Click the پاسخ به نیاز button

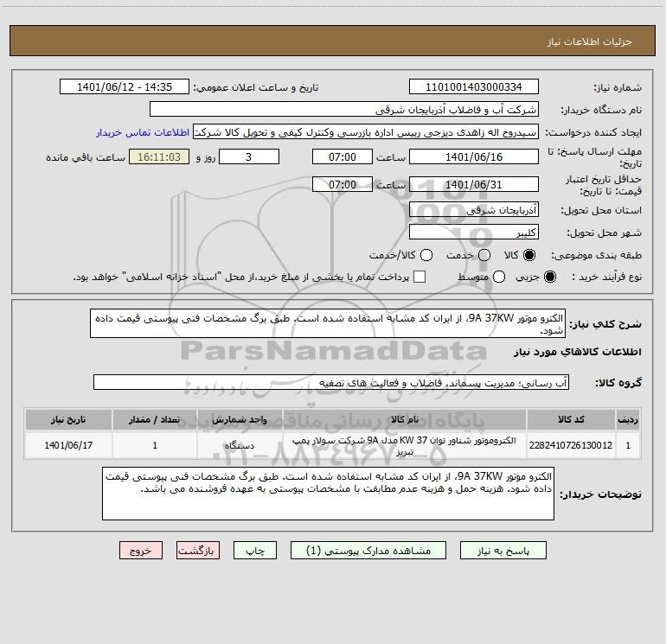pos(503,551)
